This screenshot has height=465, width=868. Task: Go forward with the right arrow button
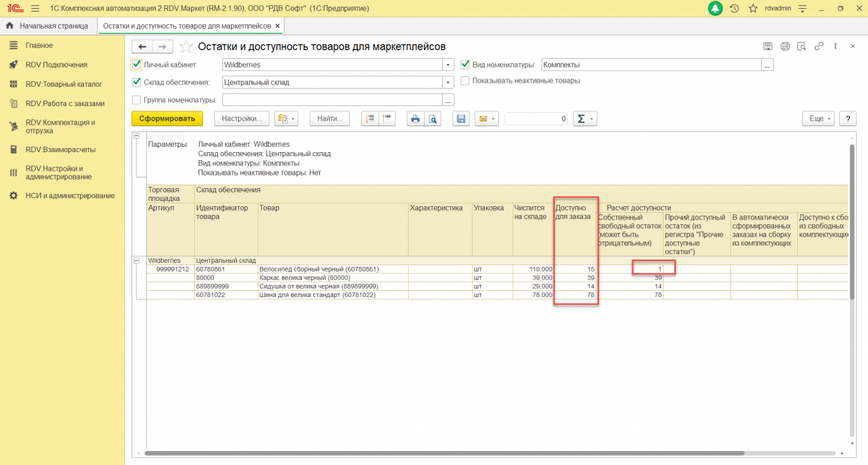click(162, 47)
